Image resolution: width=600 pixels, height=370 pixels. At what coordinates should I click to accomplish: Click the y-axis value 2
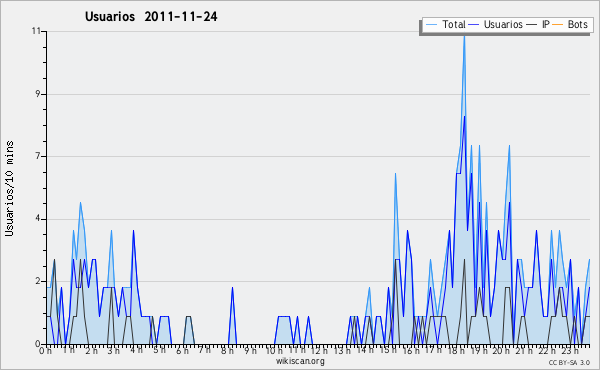(38, 281)
